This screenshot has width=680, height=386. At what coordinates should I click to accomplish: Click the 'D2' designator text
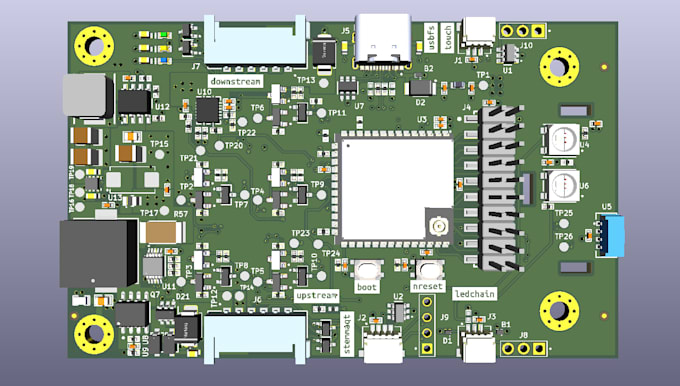pyautogui.click(x=420, y=103)
